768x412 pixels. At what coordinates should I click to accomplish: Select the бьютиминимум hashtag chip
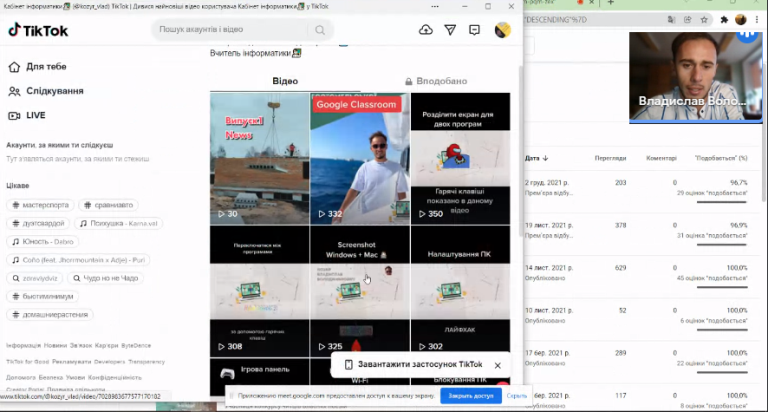point(43,296)
